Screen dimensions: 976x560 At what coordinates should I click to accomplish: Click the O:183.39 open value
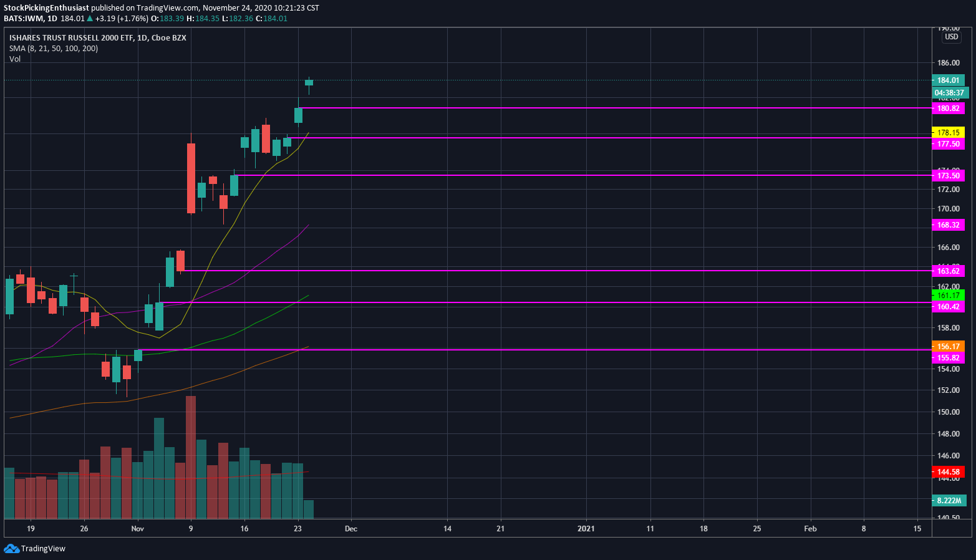167,19
